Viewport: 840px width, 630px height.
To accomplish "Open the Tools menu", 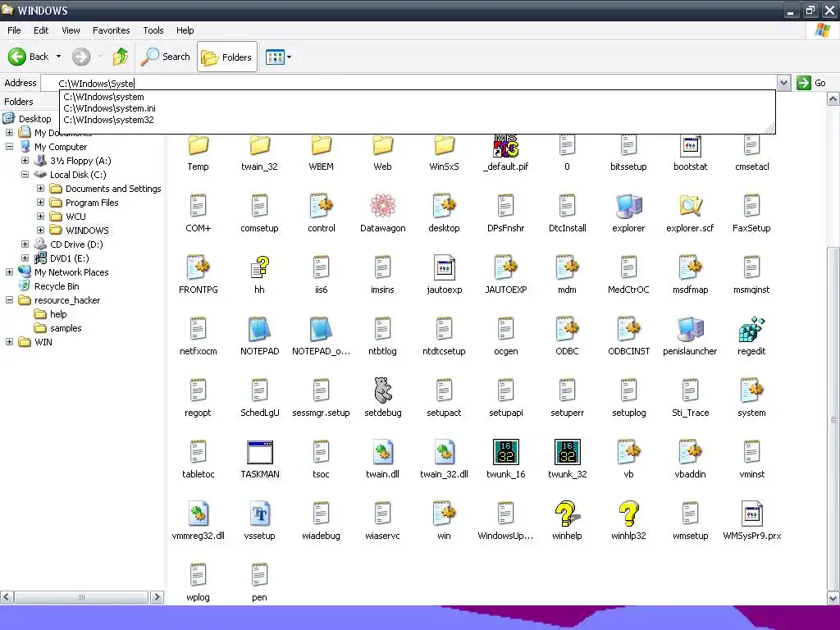I will (153, 30).
